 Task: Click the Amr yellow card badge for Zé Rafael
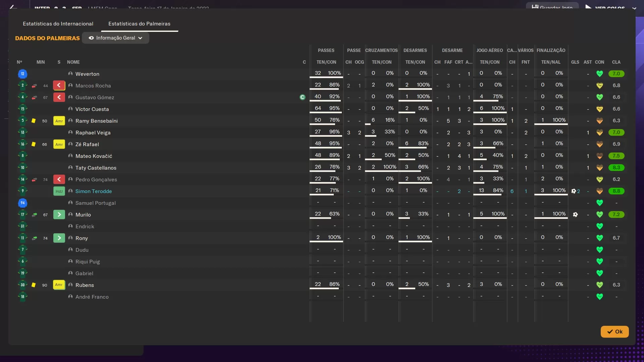click(59, 144)
